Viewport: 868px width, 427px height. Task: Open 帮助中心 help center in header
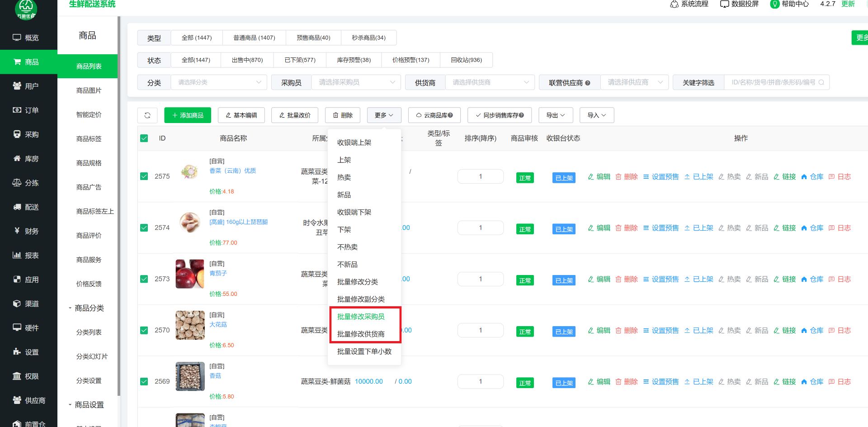789,4
